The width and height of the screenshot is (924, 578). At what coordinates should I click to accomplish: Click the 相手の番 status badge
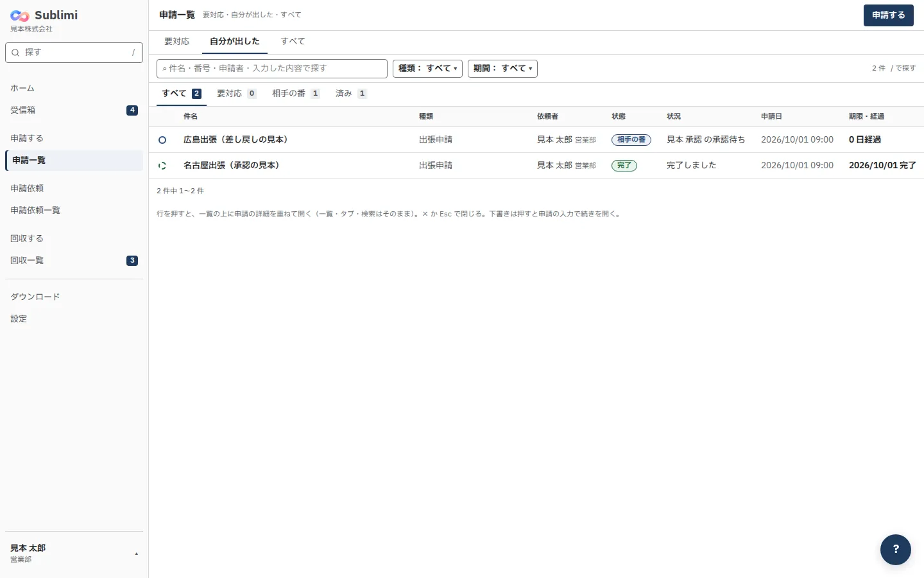(x=631, y=140)
